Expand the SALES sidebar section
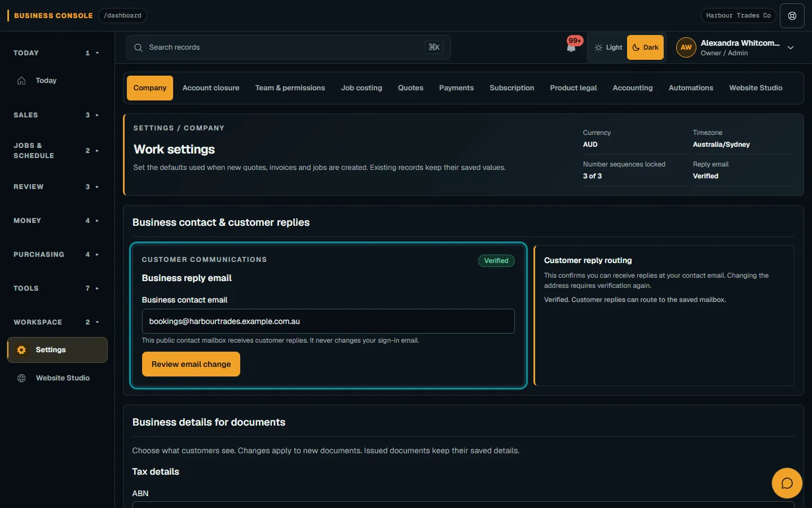This screenshot has height=508, width=812. click(58, 115)
